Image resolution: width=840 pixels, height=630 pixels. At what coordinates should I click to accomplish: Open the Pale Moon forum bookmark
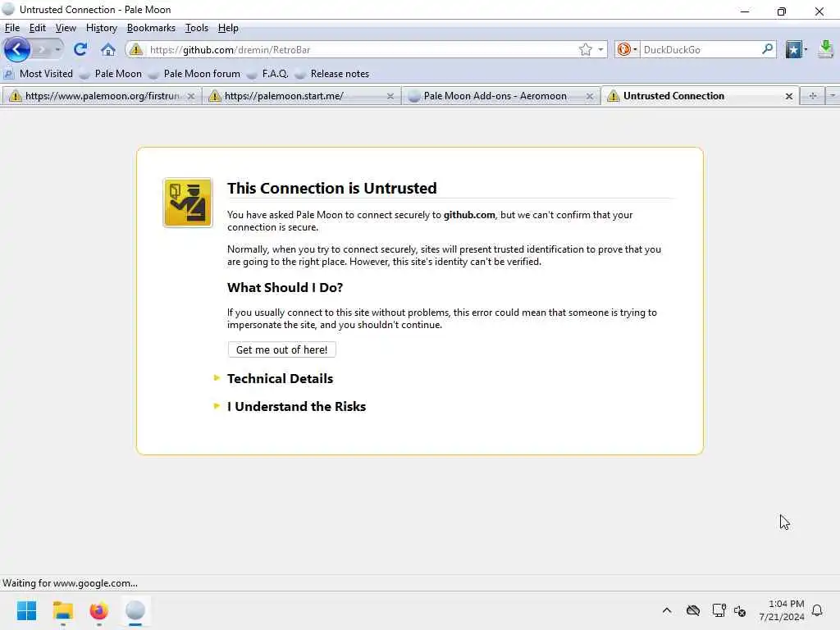[194, 74]
